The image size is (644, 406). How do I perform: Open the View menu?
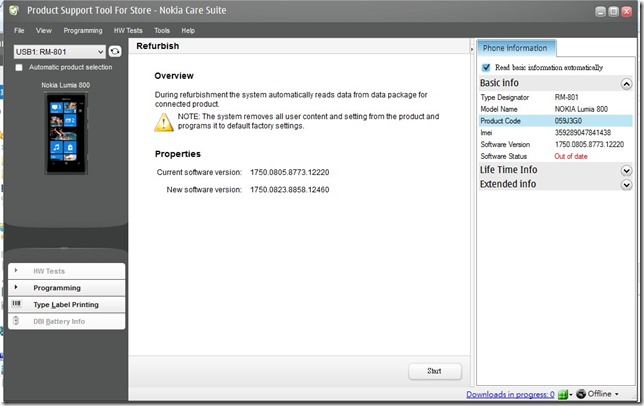coord(44,30)
